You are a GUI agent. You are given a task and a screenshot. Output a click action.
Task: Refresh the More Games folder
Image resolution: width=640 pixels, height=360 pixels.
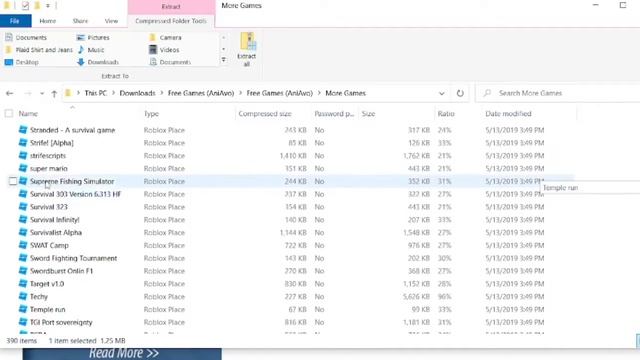tap(460, 93)
